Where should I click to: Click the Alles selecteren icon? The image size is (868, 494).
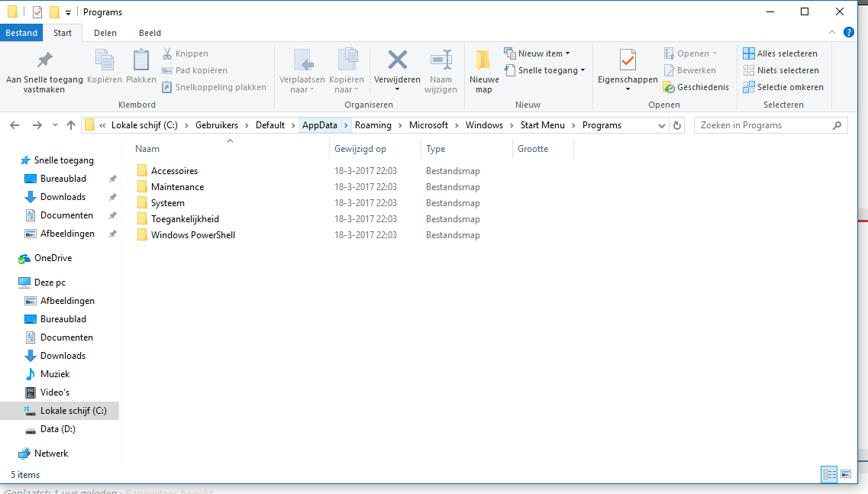tap(749, 53)
